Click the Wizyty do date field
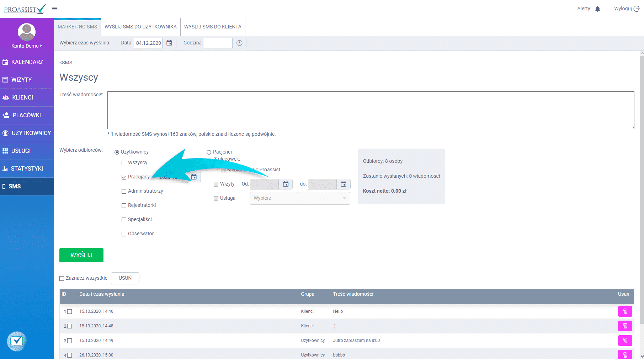 322,184
